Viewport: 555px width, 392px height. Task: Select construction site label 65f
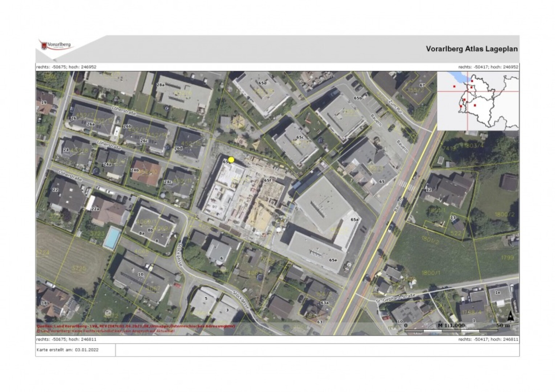point(267,180)
